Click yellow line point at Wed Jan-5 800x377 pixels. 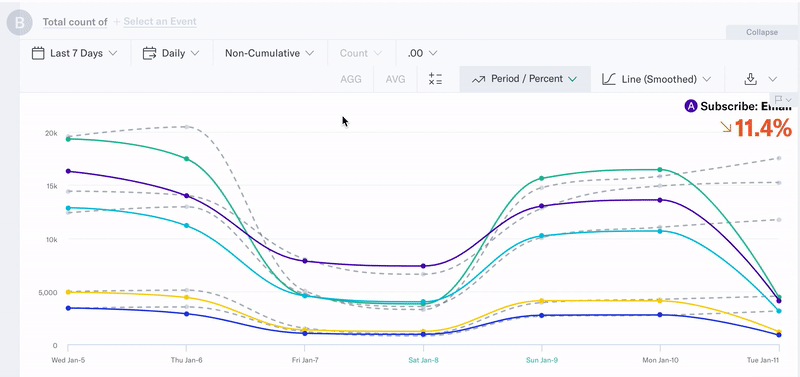68,292
